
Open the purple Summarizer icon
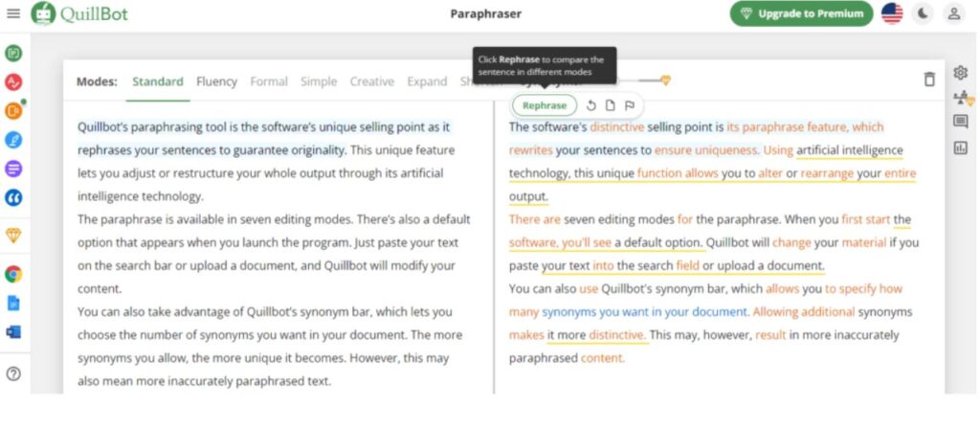pyautogui.click(x=13, y=169)
